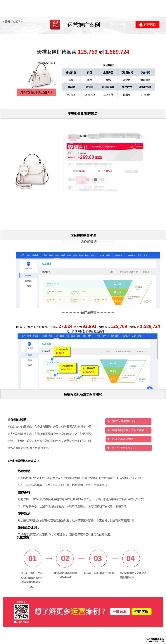Click the 99划算节 promotion banner
This screenshot has width=166, height=644.
[105, 146]
